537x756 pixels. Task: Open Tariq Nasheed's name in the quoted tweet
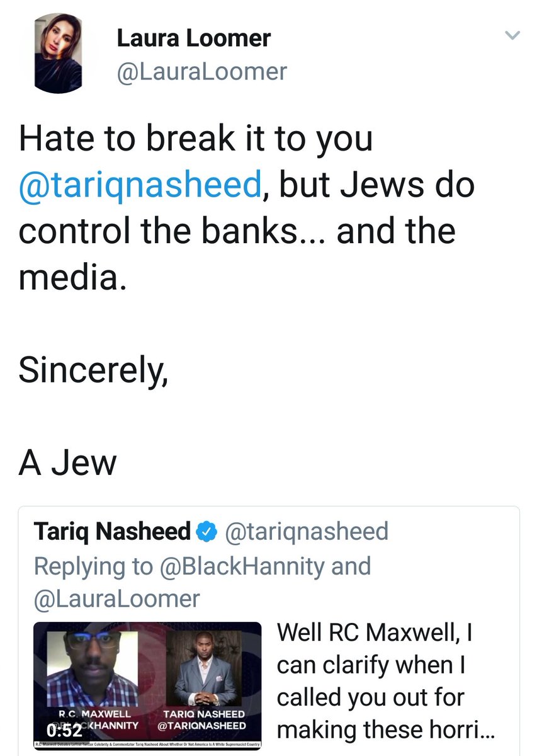pos(112,532)
